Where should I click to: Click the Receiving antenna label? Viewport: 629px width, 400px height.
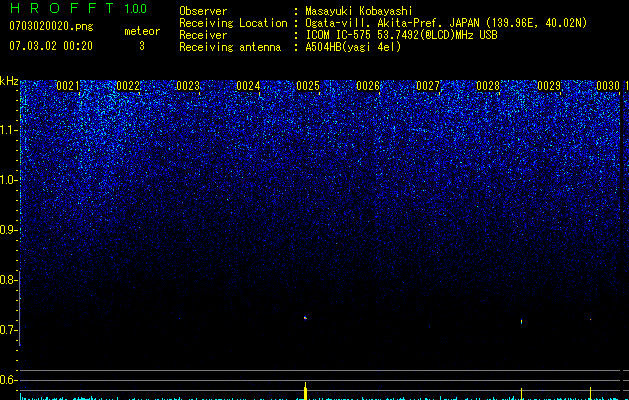[230, 47]
